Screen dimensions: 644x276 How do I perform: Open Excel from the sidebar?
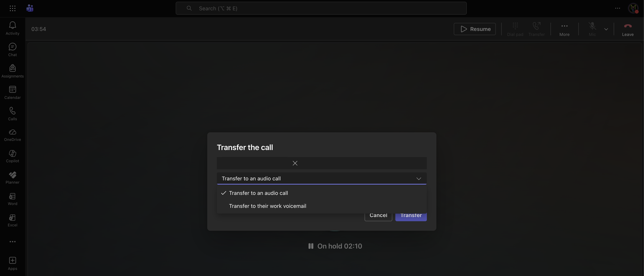click(x=12, y=220)
